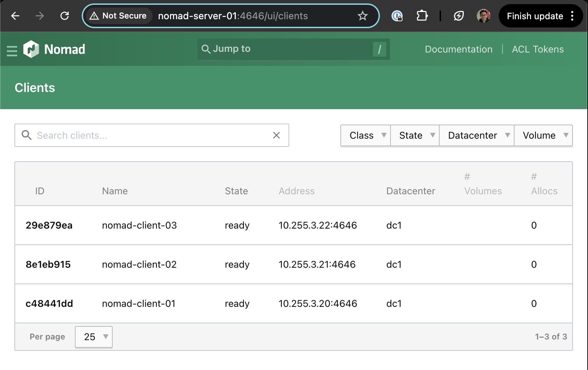Click the browser profile avatar
588x370 pixels.
pos(484,15)
